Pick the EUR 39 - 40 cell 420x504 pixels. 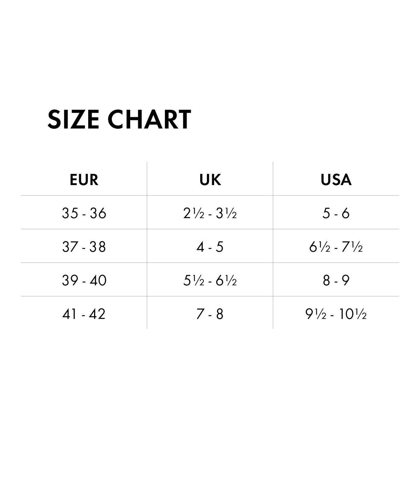pyautogui.click(x=84, y=280)
